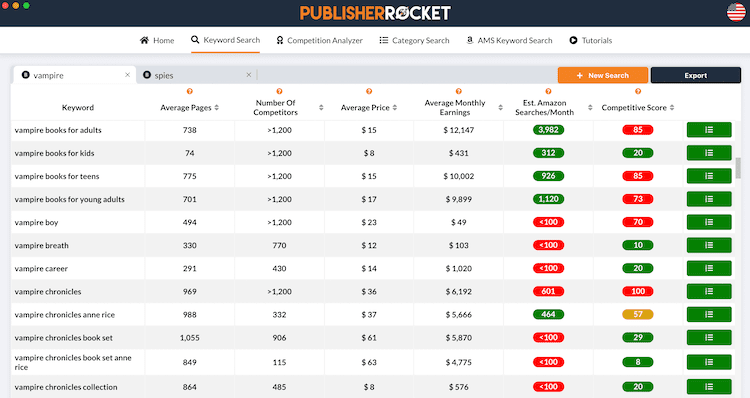750x398 pixels.
Task: Sort by Average Price arrows
Action: click(x=395, y=108)
